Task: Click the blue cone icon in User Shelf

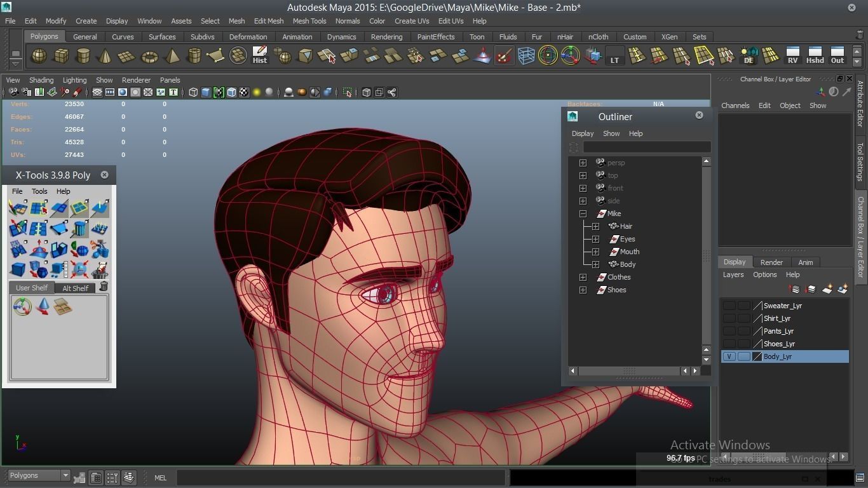Action: pos(43,307)
